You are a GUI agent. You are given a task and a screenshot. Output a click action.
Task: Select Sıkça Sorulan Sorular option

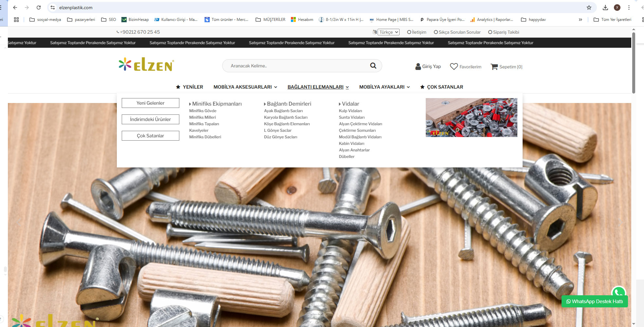457,32
